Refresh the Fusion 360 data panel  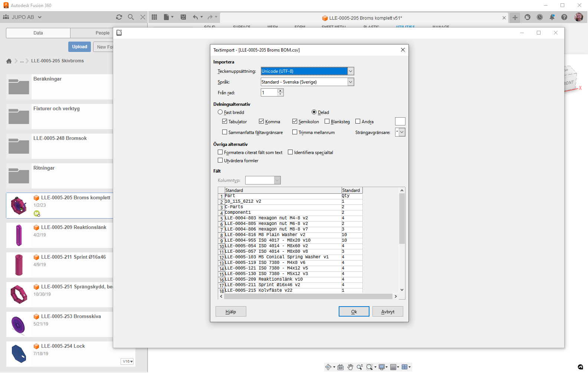click(x=119, y=17)
